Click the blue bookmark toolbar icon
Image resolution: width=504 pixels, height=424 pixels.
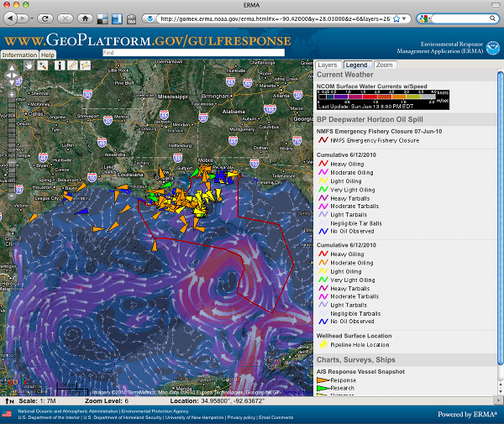[117, 19]
